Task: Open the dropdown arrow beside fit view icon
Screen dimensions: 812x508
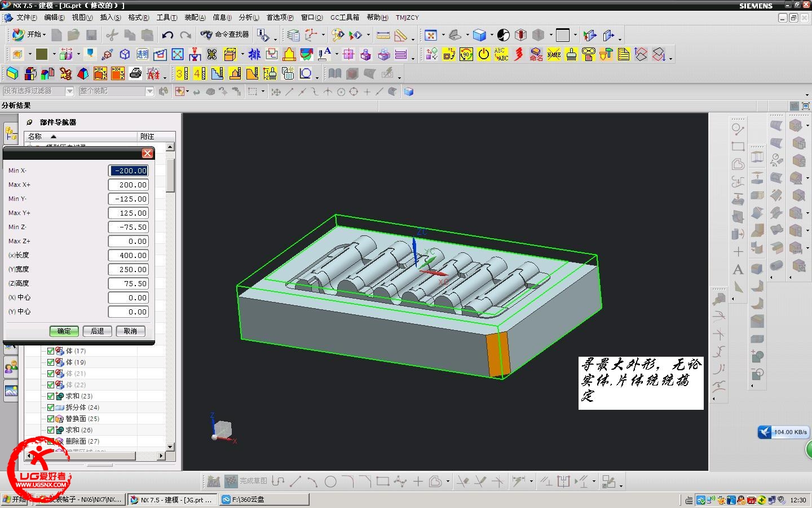Action: (x=443, y=35)
